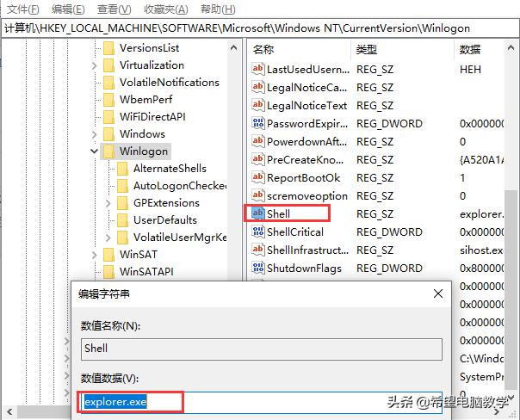Expand the VolatileUserMgrKey tree node
The image size is (520, 420).
pos(108,238)
